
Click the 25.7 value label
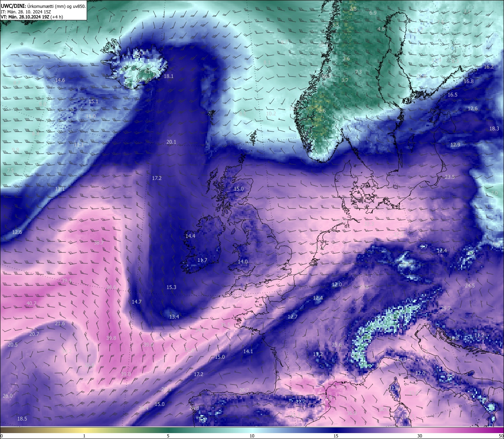pos(445,308)
